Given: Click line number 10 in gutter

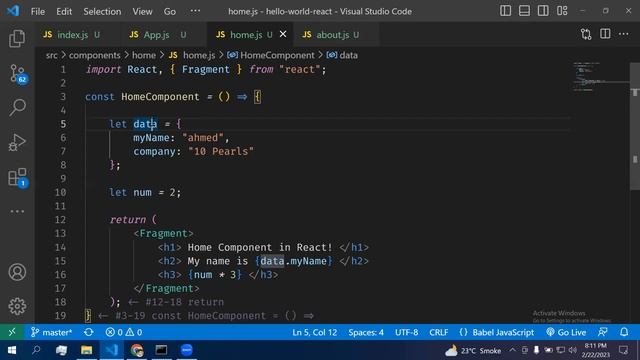Looking at the screenshot, I should pyautogui.click(x=60, y=192).
